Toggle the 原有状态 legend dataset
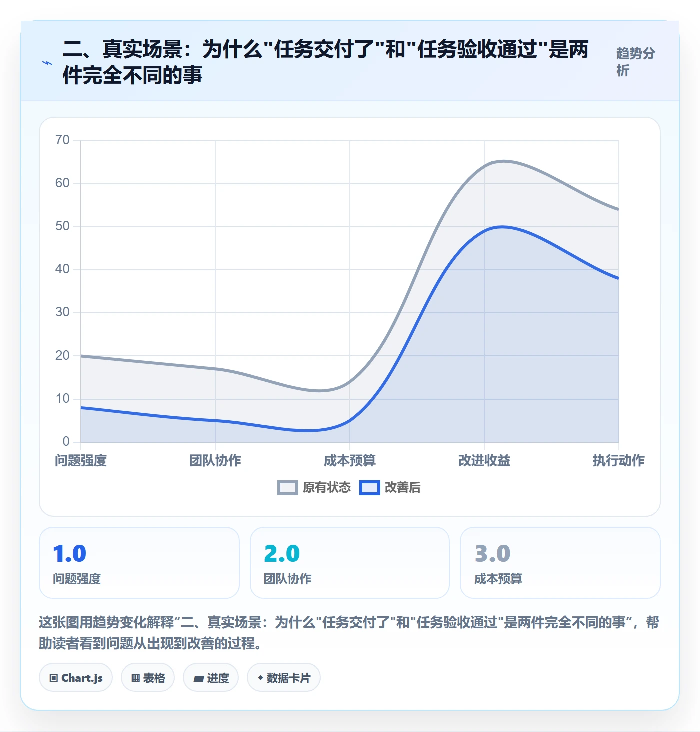This screenshot has width=700, height=732. (314, 487)
